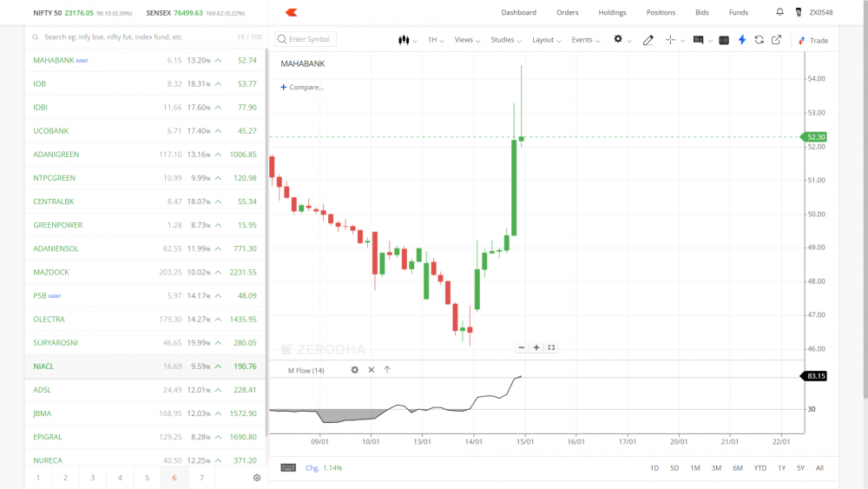The width and height of the screenshot is (868, 489).
Task: Expand crosshair options dropdown arrow
Action: pyautogui.click(x=682, y=41)
